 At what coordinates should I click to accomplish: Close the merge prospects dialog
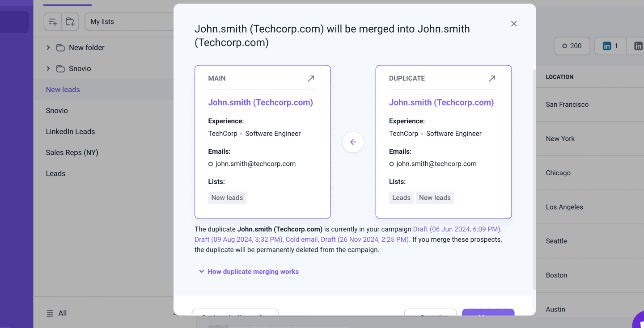coord(514,24)
